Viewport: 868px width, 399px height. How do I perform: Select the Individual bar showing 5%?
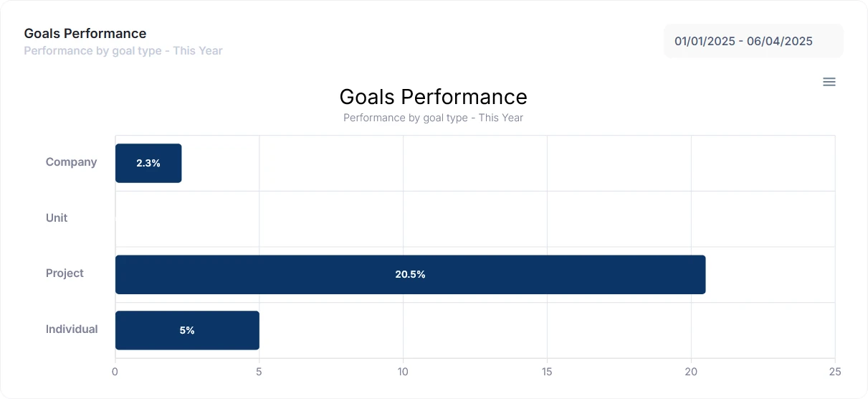[x=187, y=330]
